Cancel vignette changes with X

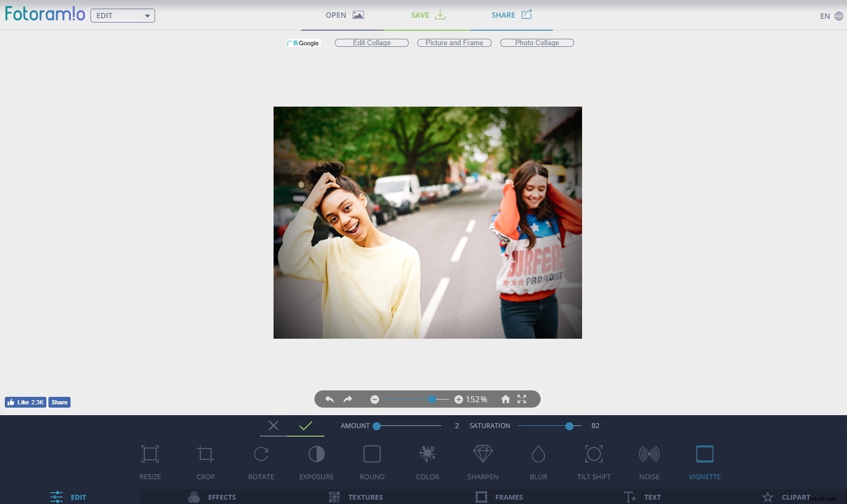point(274,425)
